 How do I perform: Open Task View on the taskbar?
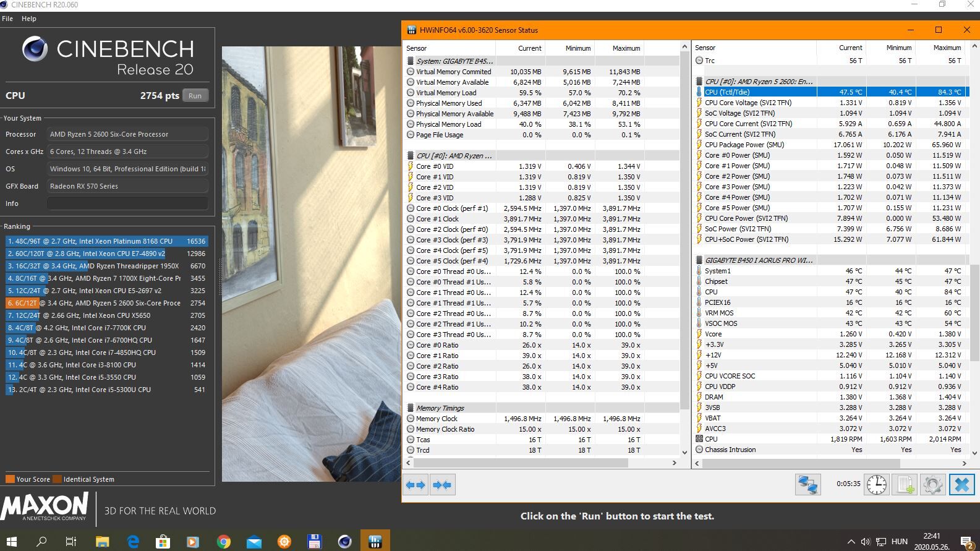tap(71, 542)
